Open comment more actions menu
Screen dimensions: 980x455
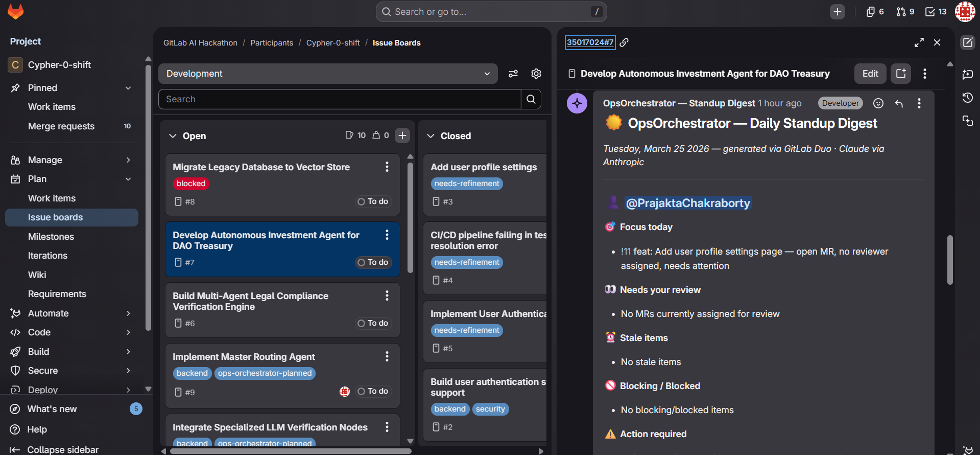coord(919,103)
